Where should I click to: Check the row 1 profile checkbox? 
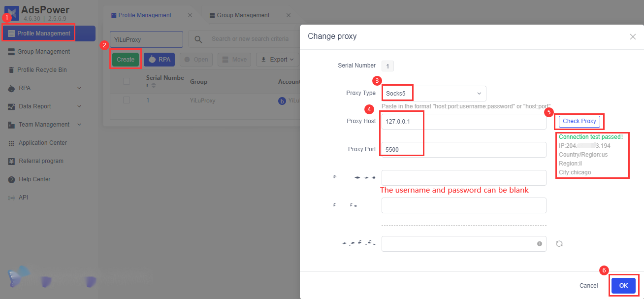coord(127,100)
